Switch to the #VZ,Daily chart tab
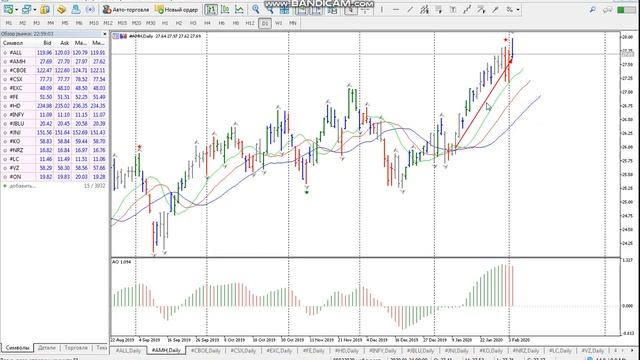 click(x=593, y=351)
